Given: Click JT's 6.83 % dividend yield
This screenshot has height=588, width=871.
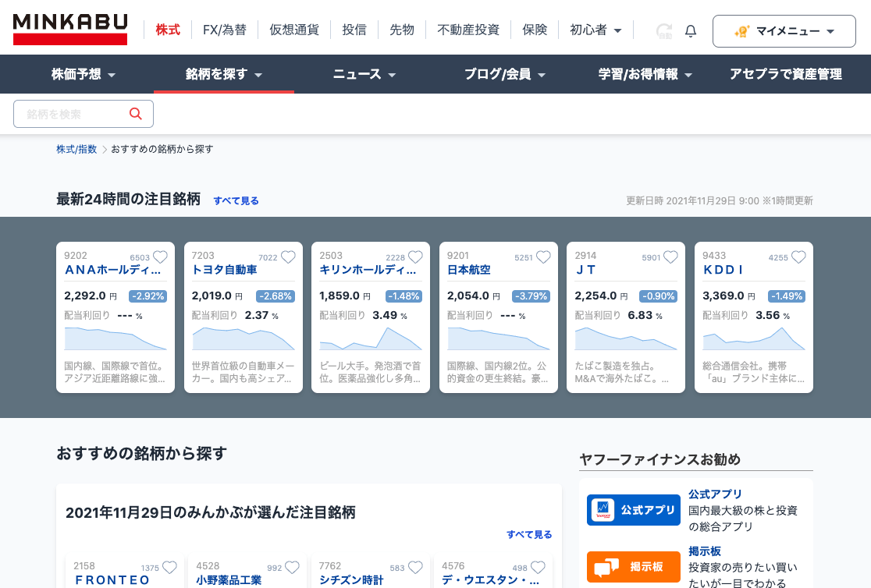Looking at the screenshot, I should pyautogui.click(x=645, y=315).
